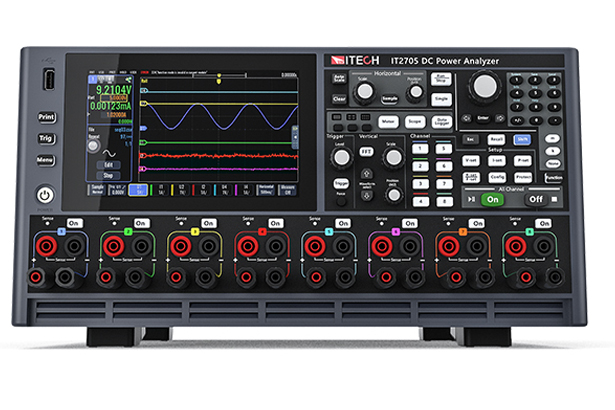Click the yellow trigger position marker above the waveform

pyautogui.click(x=219, y=81)
